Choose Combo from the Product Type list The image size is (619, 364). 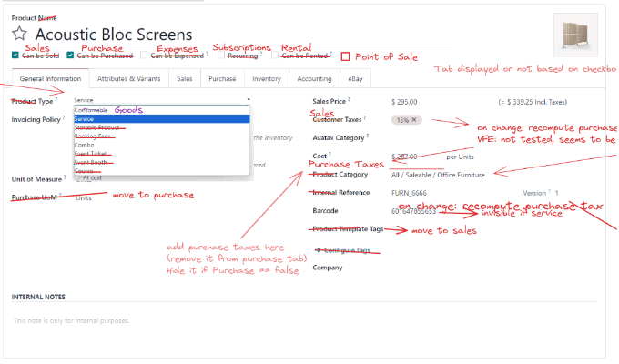click(x=85, y=145)
